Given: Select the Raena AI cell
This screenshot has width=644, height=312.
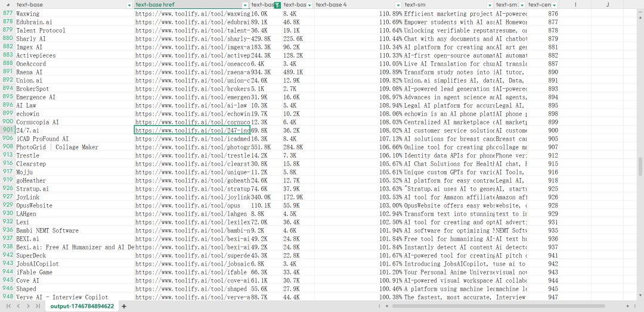Looking at the screenshot, I should pos(75,72).
